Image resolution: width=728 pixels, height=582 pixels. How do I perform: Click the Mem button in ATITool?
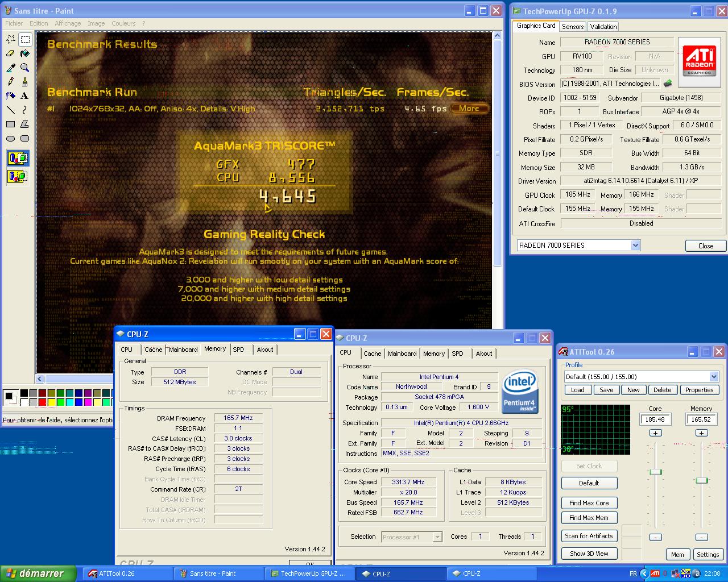(x=677, y=555)
